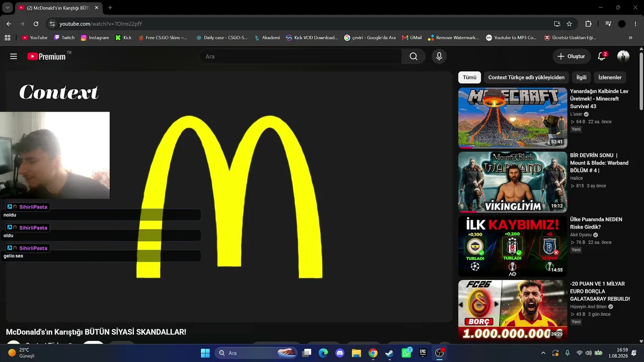This screenshot has width=644, height=362.
Task: Open the YouTube guide hamburger menu
Action: click(x=14, y=56)
